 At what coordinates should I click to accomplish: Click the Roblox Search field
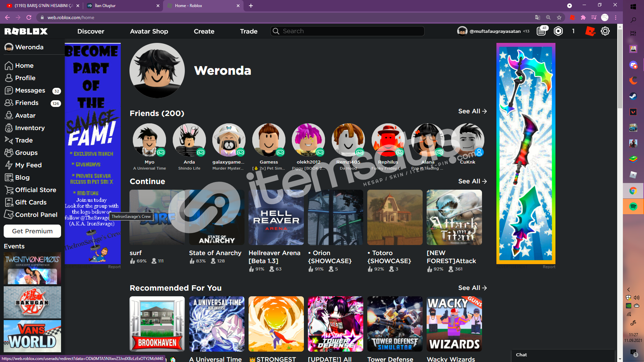347,31
